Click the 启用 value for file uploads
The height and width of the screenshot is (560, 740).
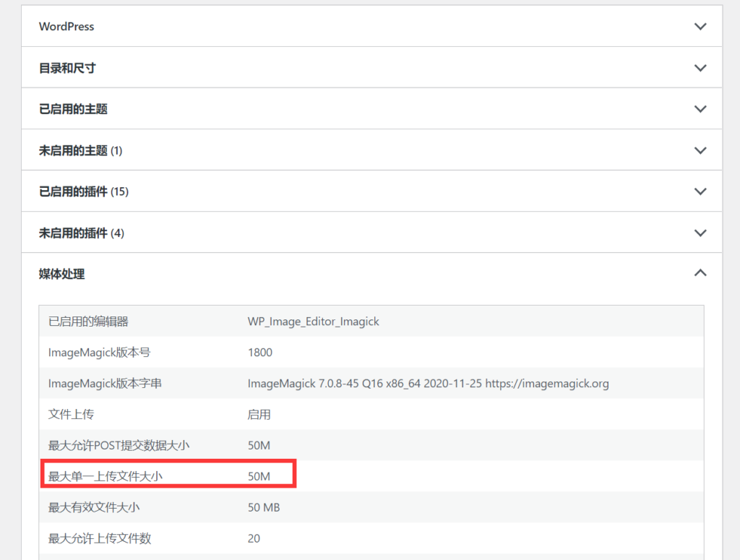click(x=259, y=415)
